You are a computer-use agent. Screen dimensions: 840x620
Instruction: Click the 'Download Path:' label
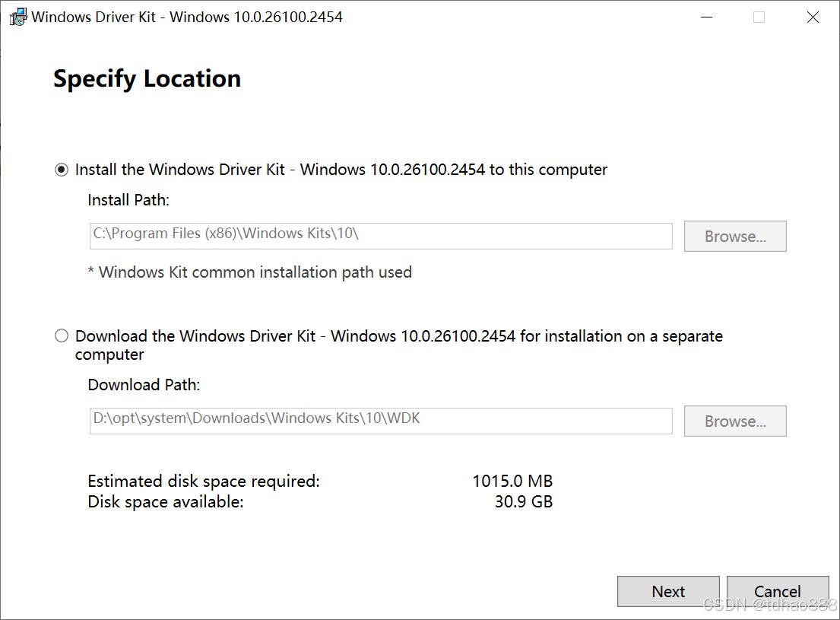pos(144,385)
